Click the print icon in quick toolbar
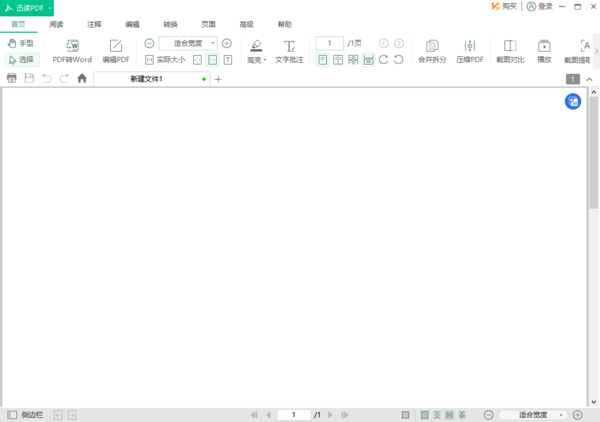 (x=12, y=78)
